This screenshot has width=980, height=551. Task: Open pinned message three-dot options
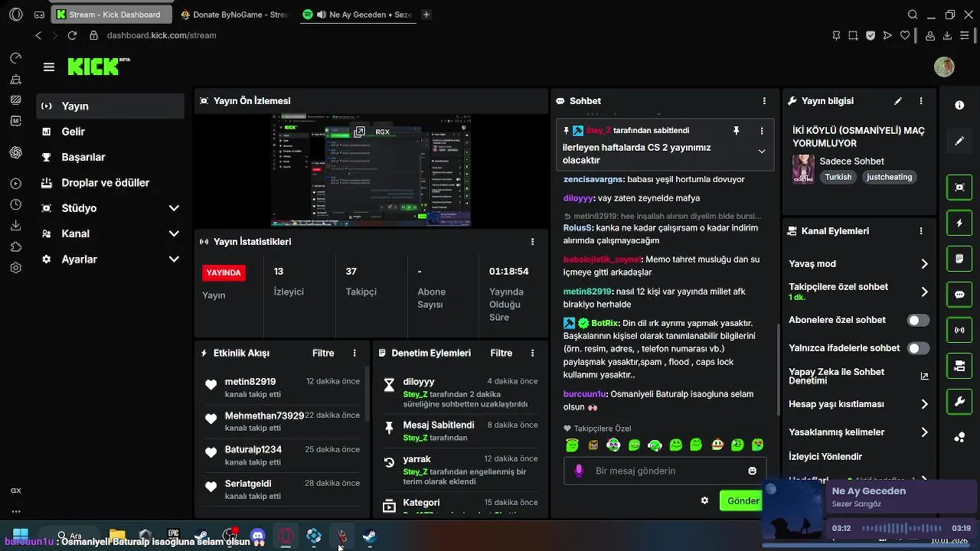761,131
